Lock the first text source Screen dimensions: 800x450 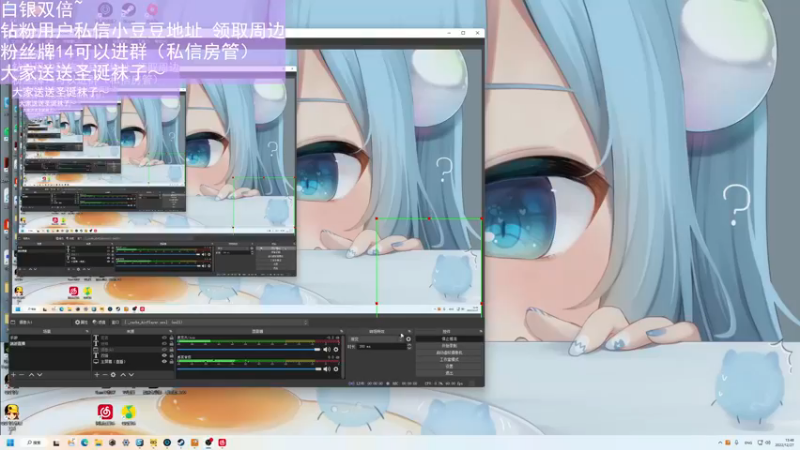coord(171,338)
